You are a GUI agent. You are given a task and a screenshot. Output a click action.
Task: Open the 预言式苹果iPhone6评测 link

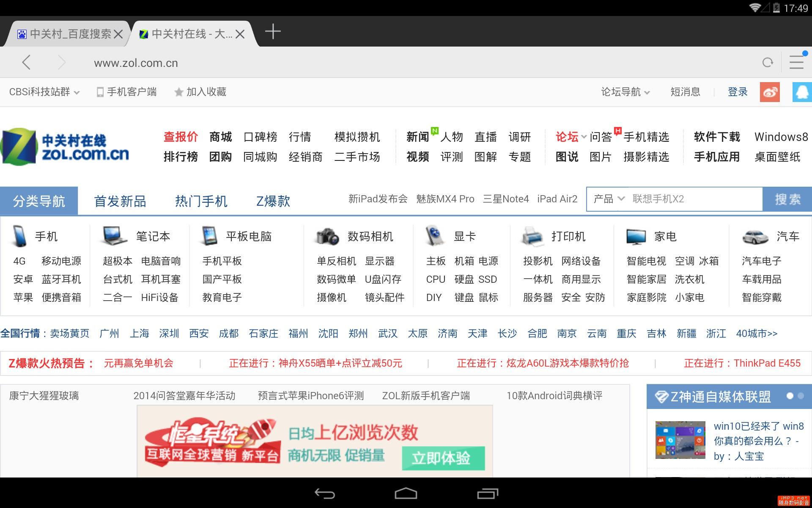click(x=311, y=395)
